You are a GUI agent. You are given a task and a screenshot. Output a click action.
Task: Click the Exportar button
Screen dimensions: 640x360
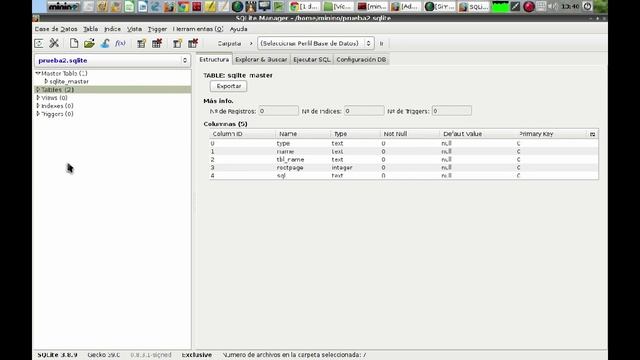click(229, 86)
